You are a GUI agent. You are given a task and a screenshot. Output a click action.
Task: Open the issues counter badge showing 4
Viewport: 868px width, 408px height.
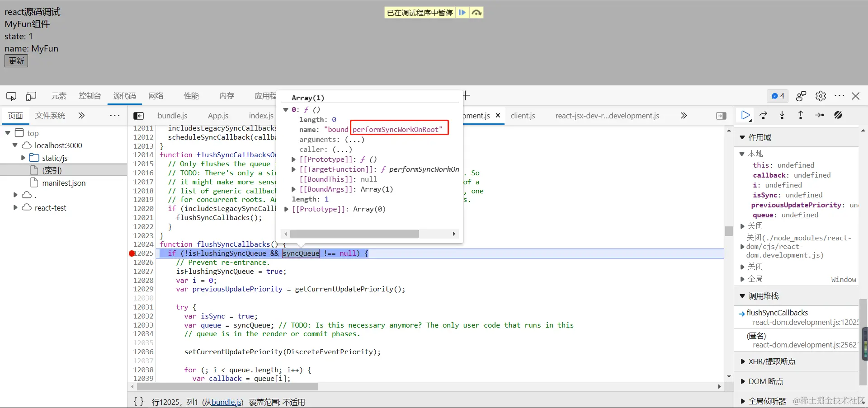coord(778,96)
